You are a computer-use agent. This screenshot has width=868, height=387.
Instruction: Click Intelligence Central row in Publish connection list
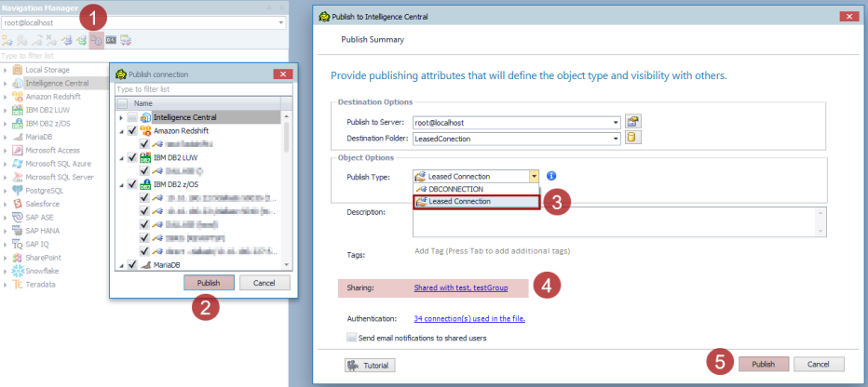(198, 117)
